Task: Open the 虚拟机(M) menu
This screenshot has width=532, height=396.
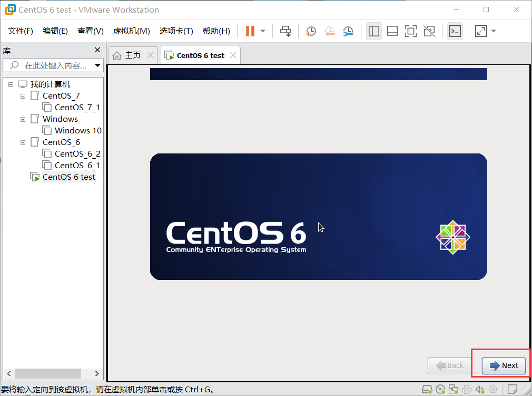Action: 131,31
